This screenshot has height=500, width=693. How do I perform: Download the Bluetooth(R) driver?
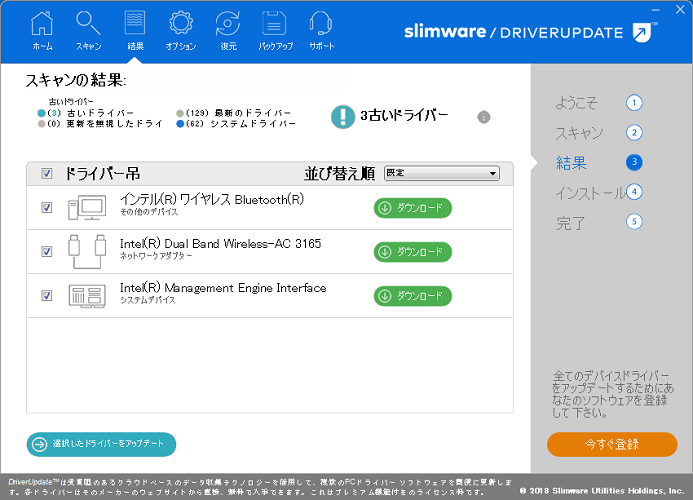(x=413, y=208)
